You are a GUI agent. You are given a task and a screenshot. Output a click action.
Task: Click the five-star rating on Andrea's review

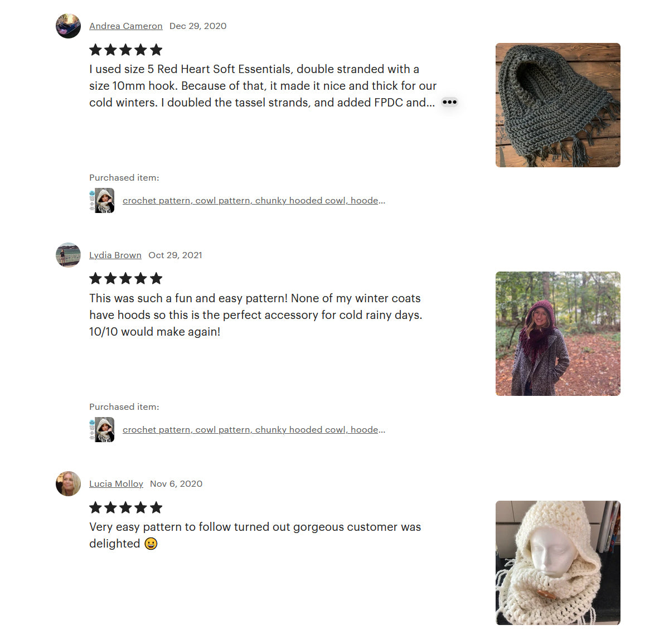[x=126, y=50]
